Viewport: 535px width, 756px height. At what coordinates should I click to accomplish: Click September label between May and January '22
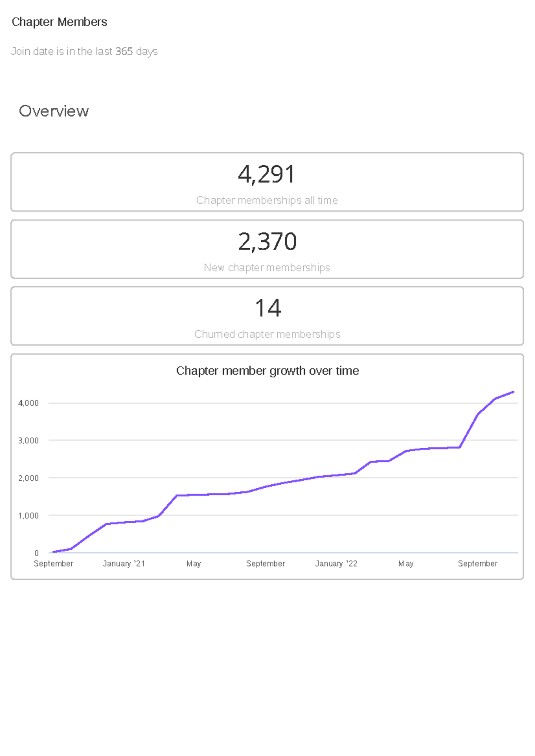(265, 564)
